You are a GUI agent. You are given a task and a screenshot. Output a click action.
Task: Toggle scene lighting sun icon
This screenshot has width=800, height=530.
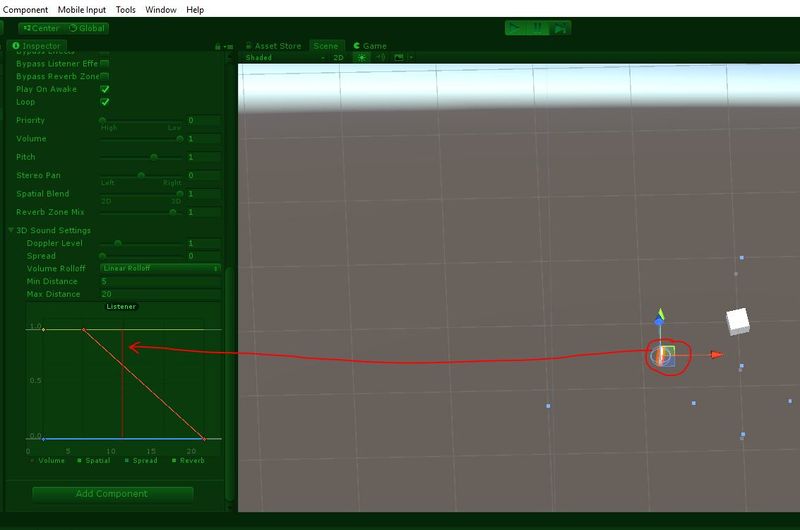(362, 58)
